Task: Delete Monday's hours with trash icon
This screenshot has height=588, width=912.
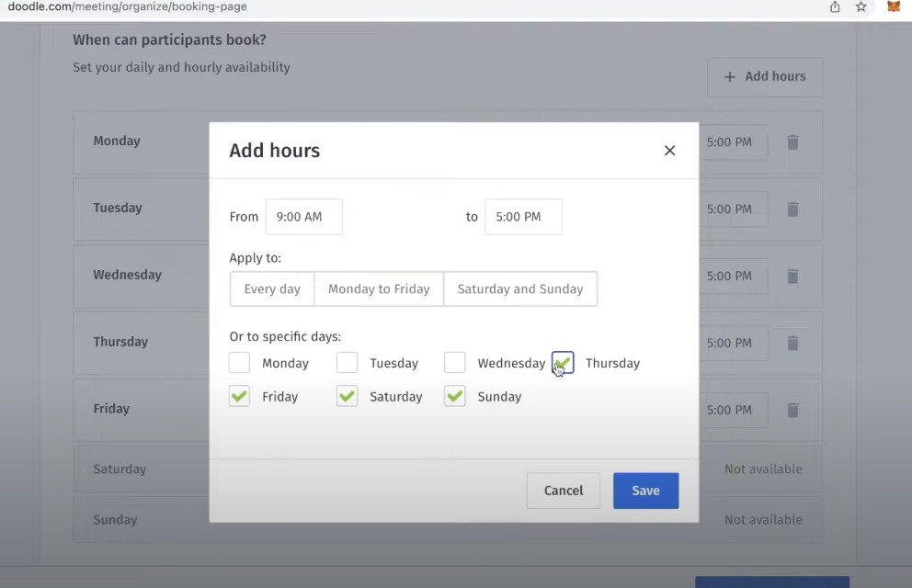Action: point(792,142)
